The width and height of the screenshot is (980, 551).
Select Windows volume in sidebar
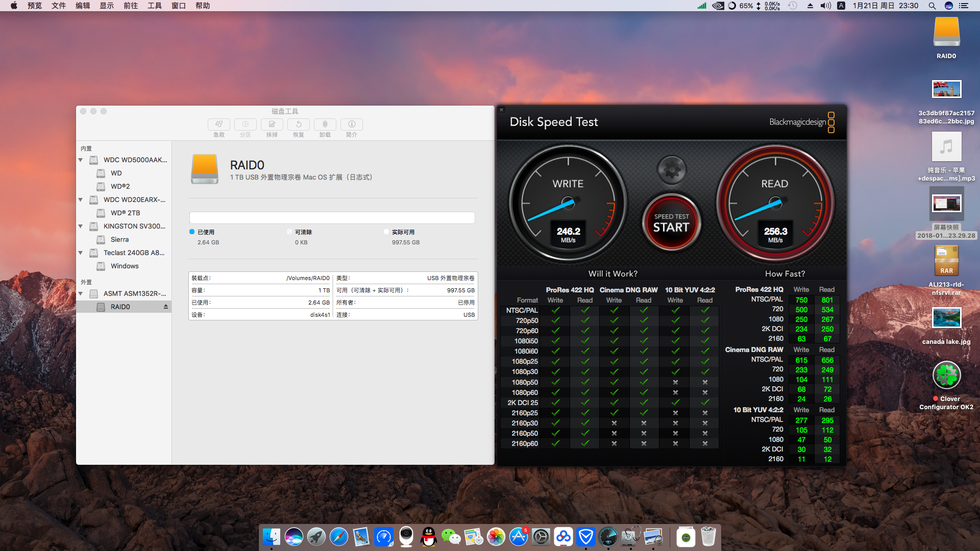(124, 266)
